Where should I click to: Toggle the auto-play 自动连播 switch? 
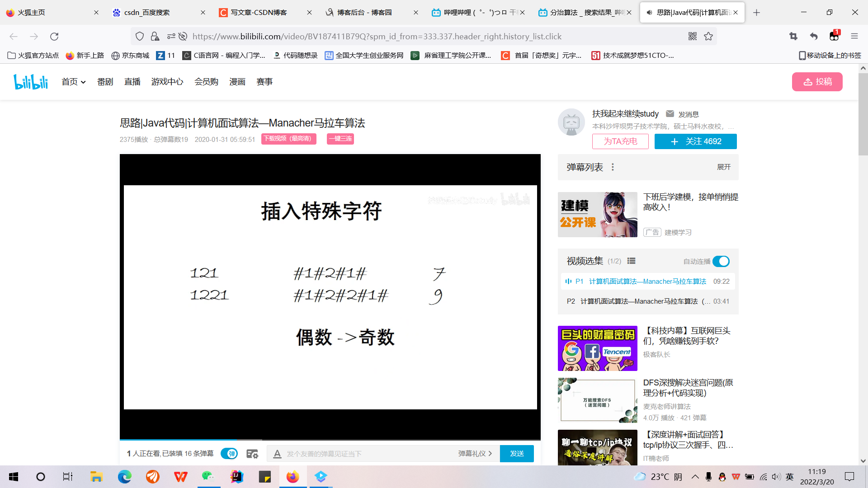[x=721, y=261]
